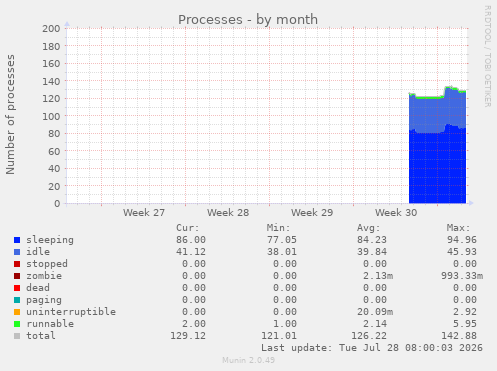Click the 'total' legend label
This screenshot has width=497, height=371.
point(41,336)
